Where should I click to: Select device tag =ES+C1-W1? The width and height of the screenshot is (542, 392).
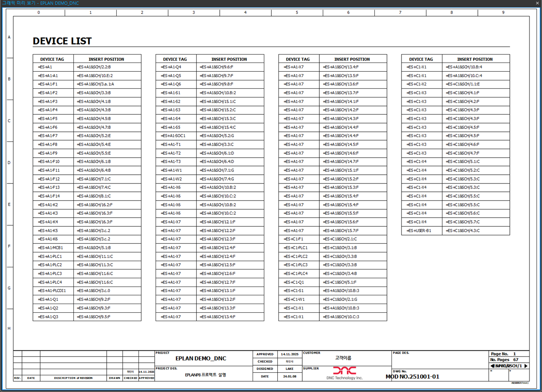click(x=294, y=299)
